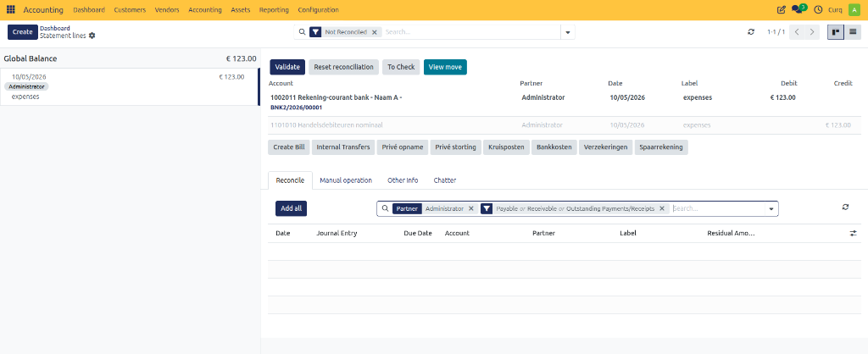The width and height of the screenshot is (868, 354).
Task: Remove the Not Reconciled filter
Action: pos(374,32)
